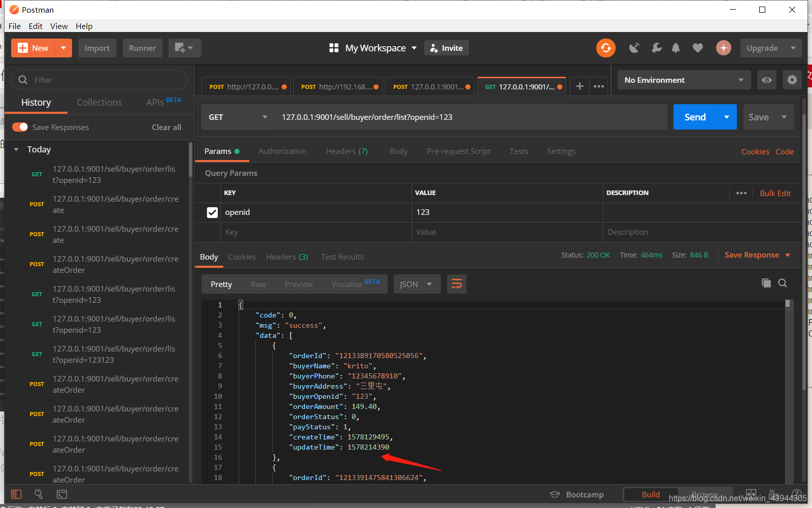Copy response body to clipboard
This screenshot has height=508, width=812.
(766, 283)
